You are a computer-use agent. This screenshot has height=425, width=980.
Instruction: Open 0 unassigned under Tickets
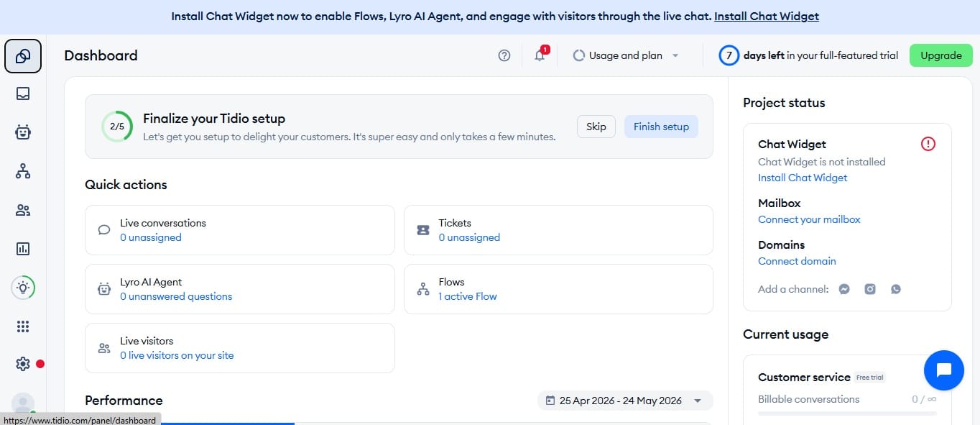coord(469,237)
